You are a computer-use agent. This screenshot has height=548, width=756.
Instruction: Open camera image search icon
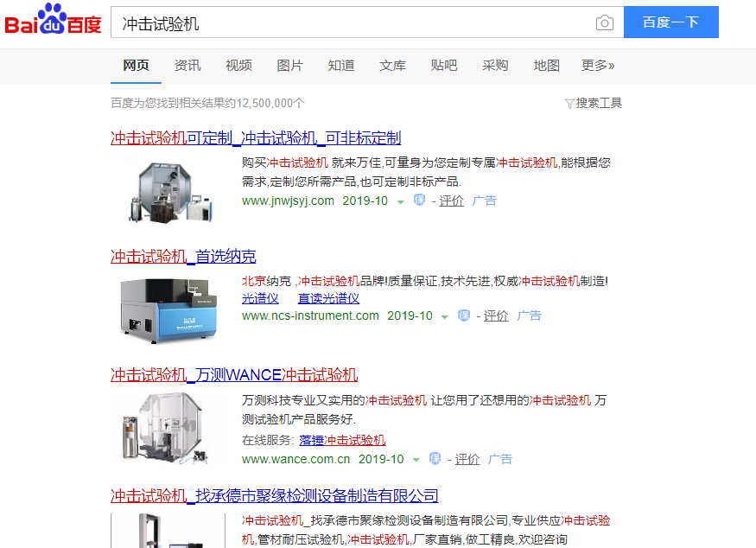(605, 22)
